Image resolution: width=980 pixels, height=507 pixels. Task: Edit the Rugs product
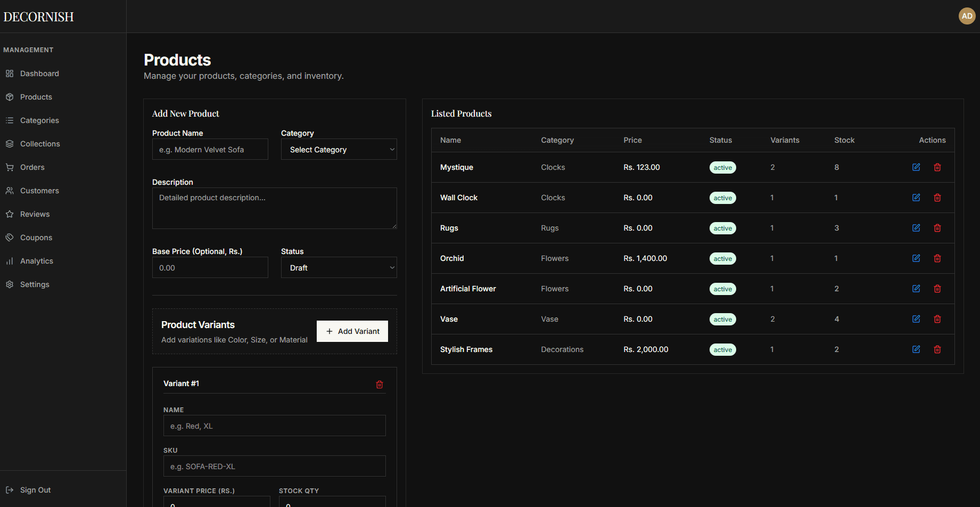tap(916, 228)
